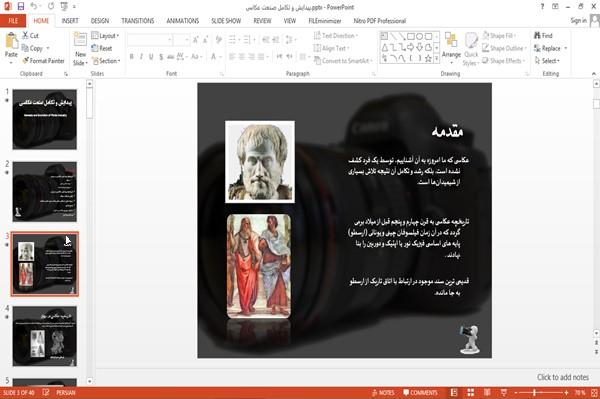Viewport: 600px width, 399px height.
Task: Click the Copy button
Action: (32, 48)
